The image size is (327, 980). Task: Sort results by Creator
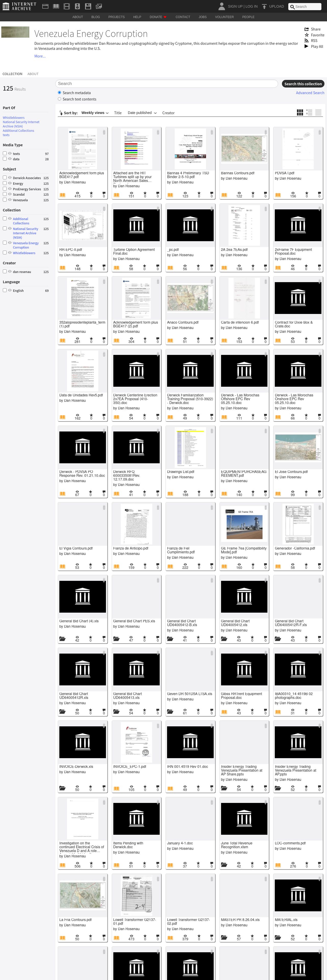(x=168, y=113)
